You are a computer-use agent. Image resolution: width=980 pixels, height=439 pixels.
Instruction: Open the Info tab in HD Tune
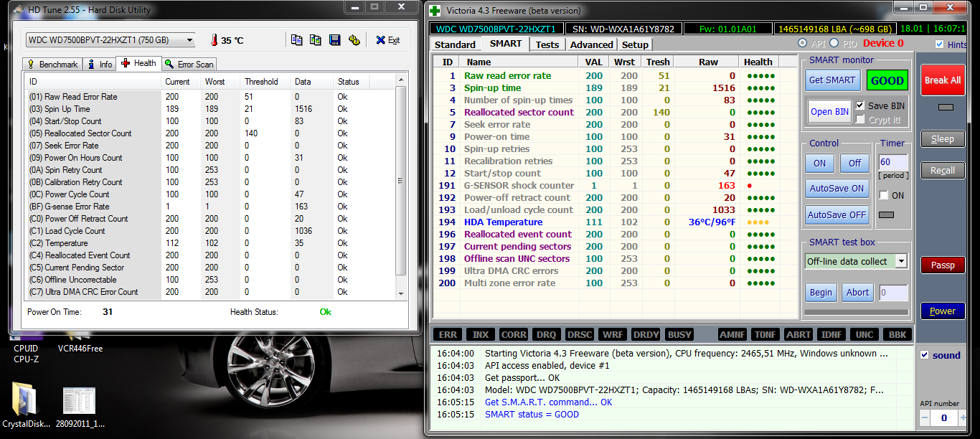tap(100, 64)
